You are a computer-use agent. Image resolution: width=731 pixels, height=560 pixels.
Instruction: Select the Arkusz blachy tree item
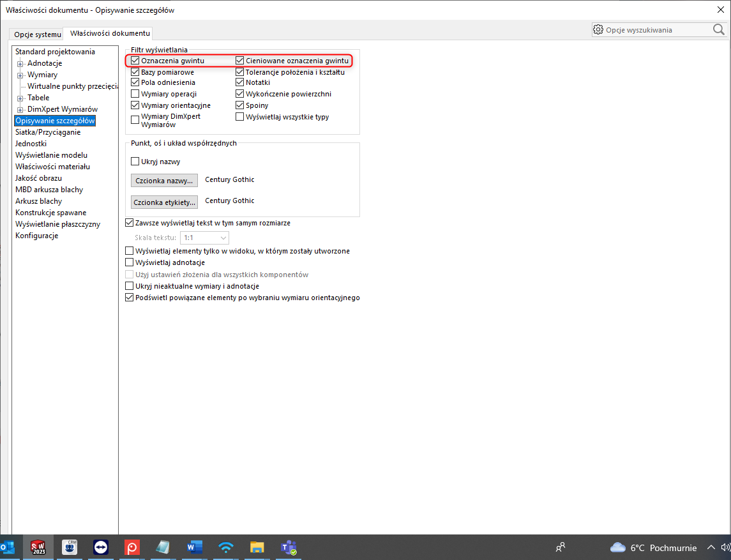click(39, 201)
